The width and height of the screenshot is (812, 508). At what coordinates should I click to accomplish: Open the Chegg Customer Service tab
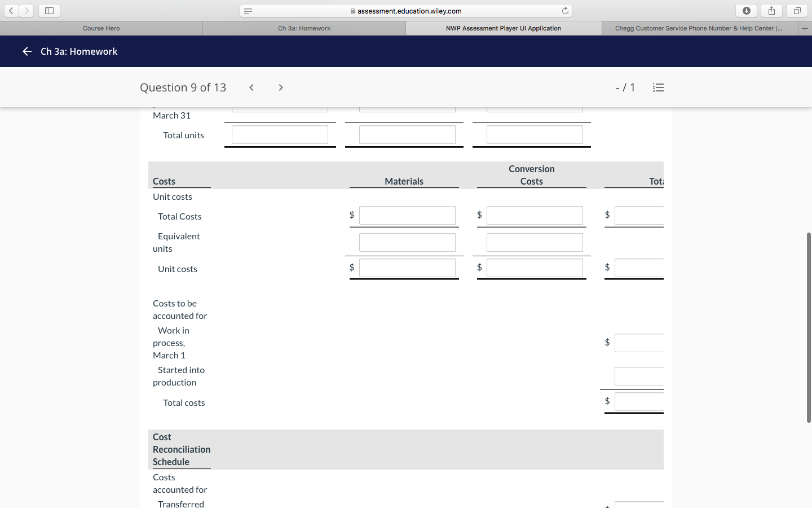pos(699,28)
